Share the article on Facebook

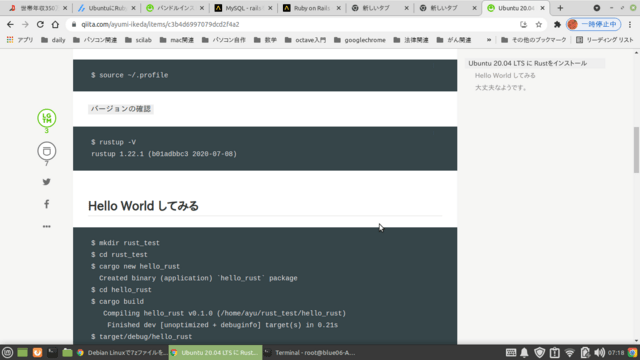click(47, 204)
